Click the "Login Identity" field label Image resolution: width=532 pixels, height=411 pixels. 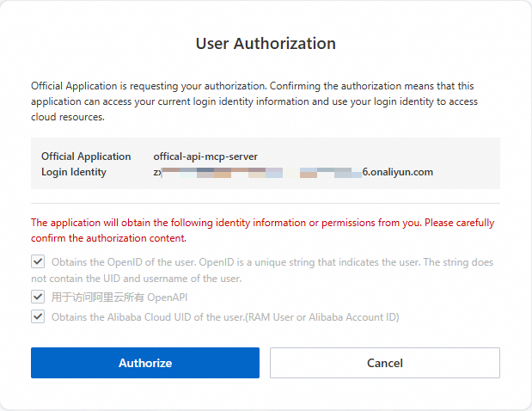click(74, 172)
